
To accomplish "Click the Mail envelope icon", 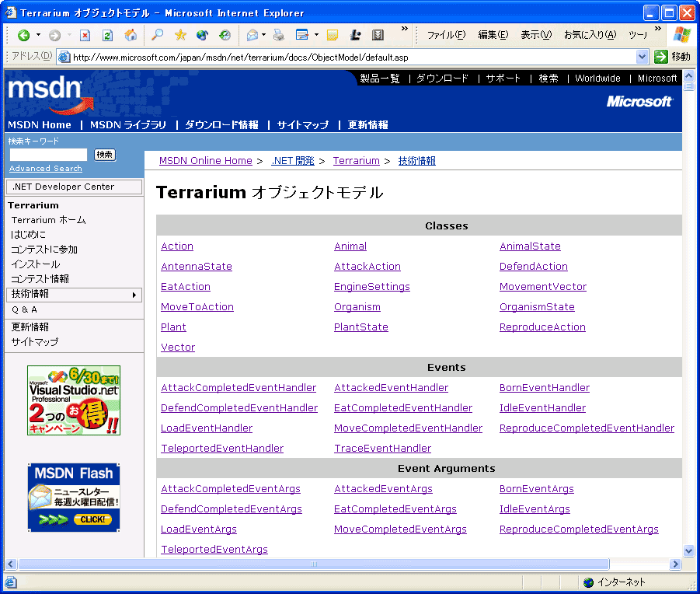I will click(x=252, y=35).
